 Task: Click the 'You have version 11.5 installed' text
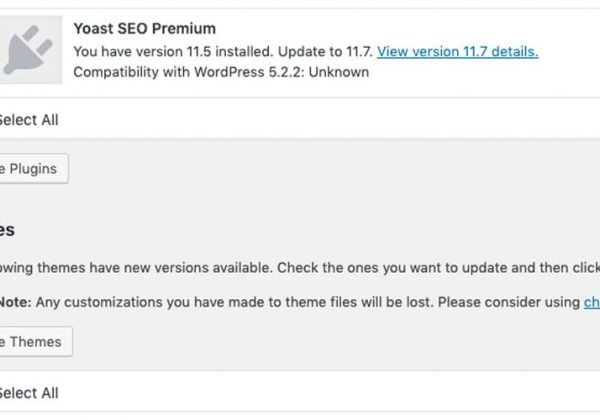tap(173, 51)
